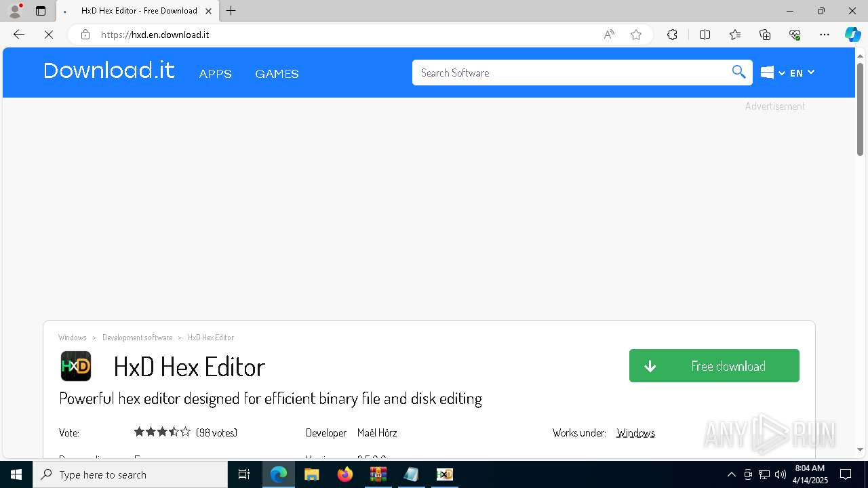868x488 pixels.
Task: Click the HxD app logo icon
Action: click(76, 367)
